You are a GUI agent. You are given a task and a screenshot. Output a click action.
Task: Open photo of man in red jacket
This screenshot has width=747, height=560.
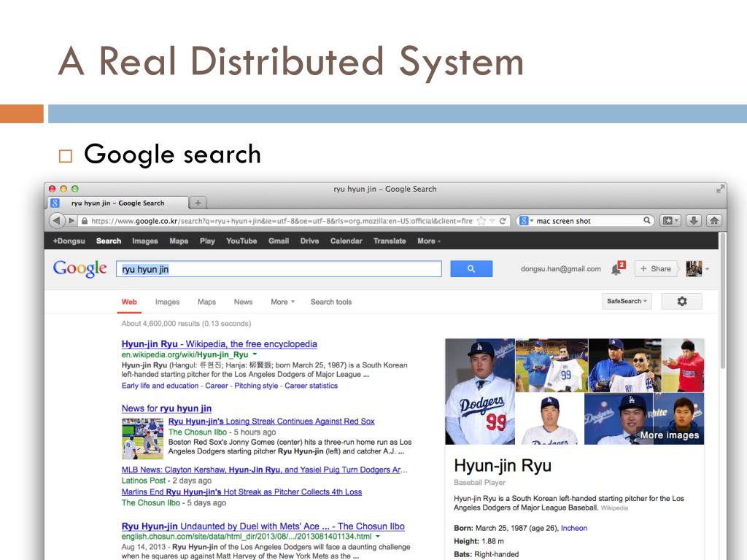pos(683,365)
